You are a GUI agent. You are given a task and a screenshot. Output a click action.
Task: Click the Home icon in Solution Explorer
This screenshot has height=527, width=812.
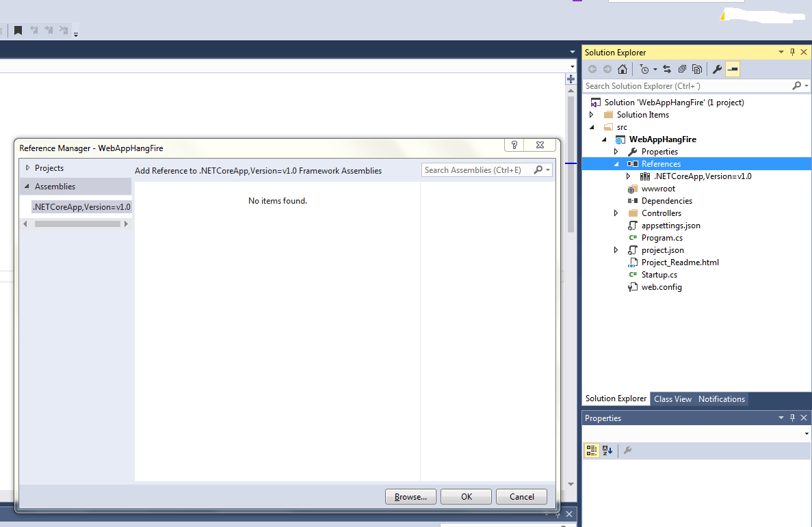(x=623, y=69)
